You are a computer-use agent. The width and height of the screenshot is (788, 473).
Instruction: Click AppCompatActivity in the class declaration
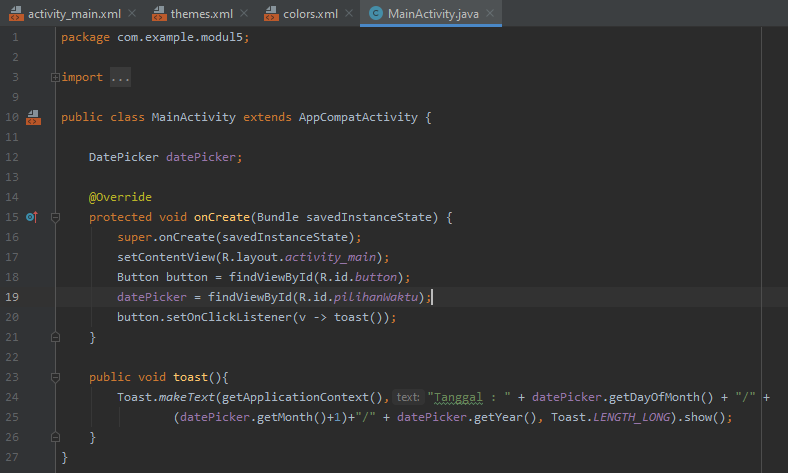[358, 117]
